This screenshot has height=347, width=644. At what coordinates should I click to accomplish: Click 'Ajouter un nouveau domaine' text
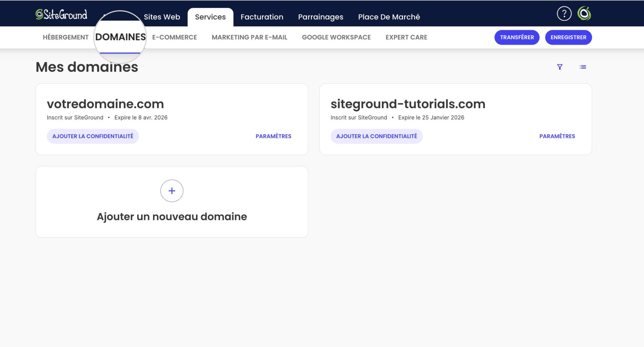coord(172,217)
